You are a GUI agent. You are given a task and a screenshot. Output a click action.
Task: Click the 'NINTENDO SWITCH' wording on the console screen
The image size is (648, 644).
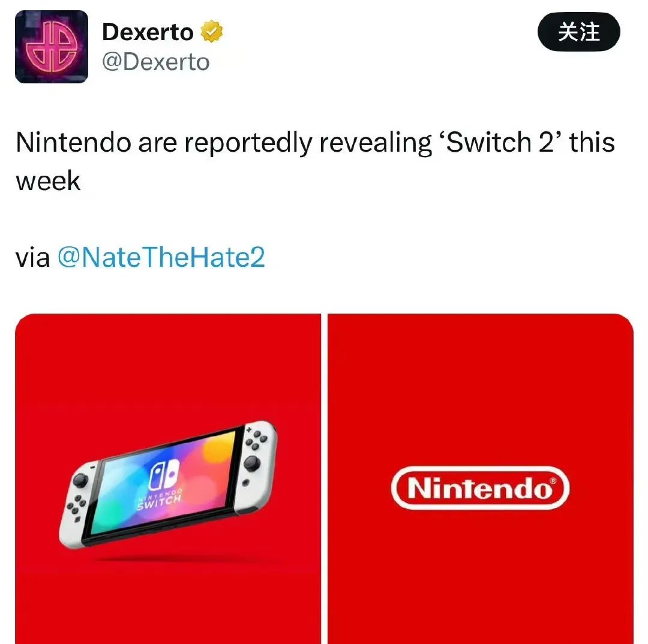[160, 499]
